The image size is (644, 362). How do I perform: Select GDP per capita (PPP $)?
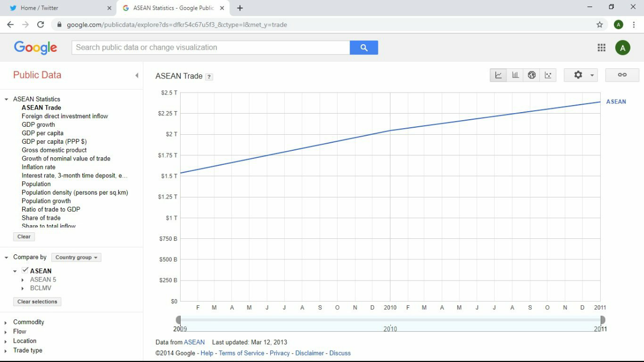pos(54,142)
